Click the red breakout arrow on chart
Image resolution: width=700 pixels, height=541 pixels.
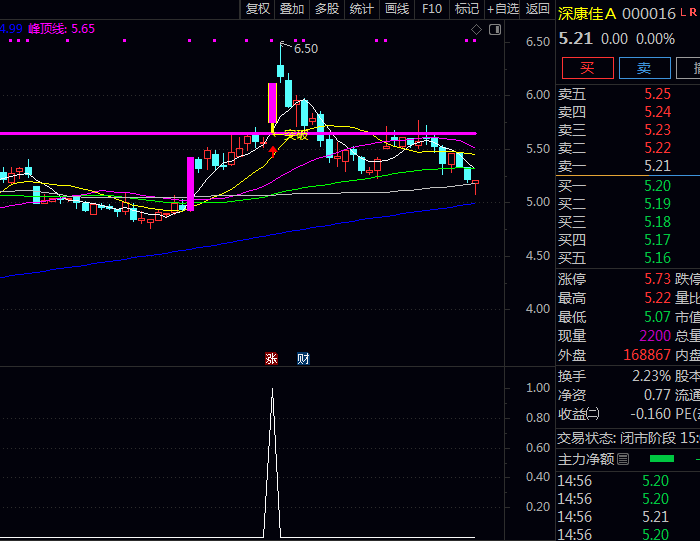273,151
